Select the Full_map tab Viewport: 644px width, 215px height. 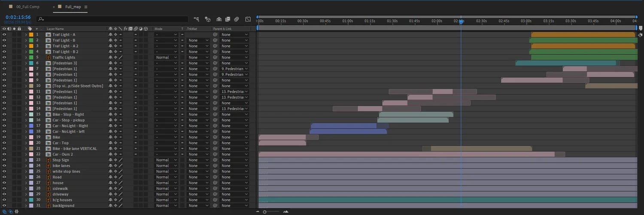click(73, 7)
